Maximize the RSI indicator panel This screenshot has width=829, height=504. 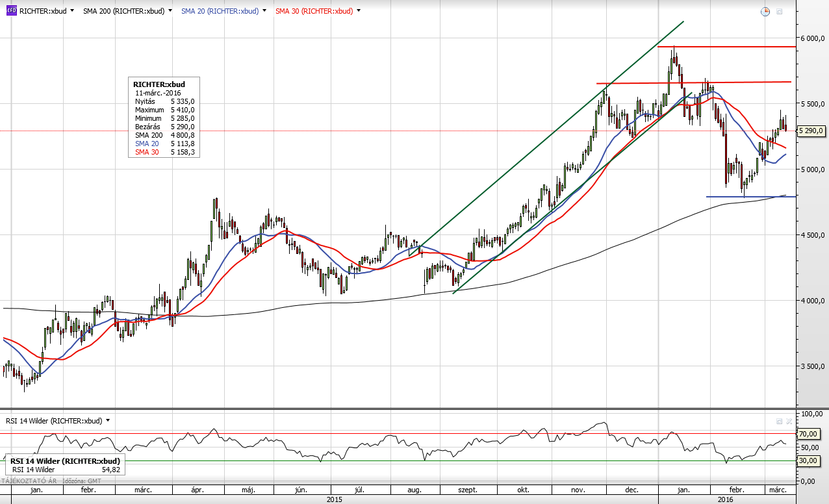point(780,422)
